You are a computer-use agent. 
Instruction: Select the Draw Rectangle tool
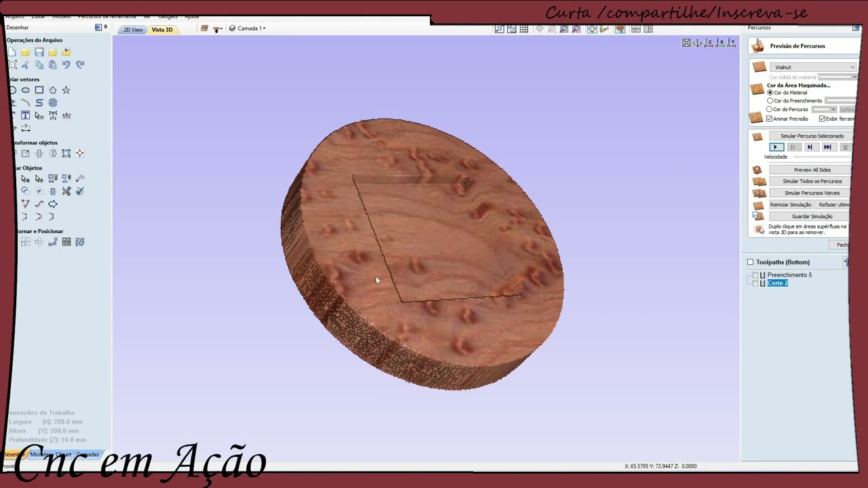pyautogui.click(x=39, y=90)
